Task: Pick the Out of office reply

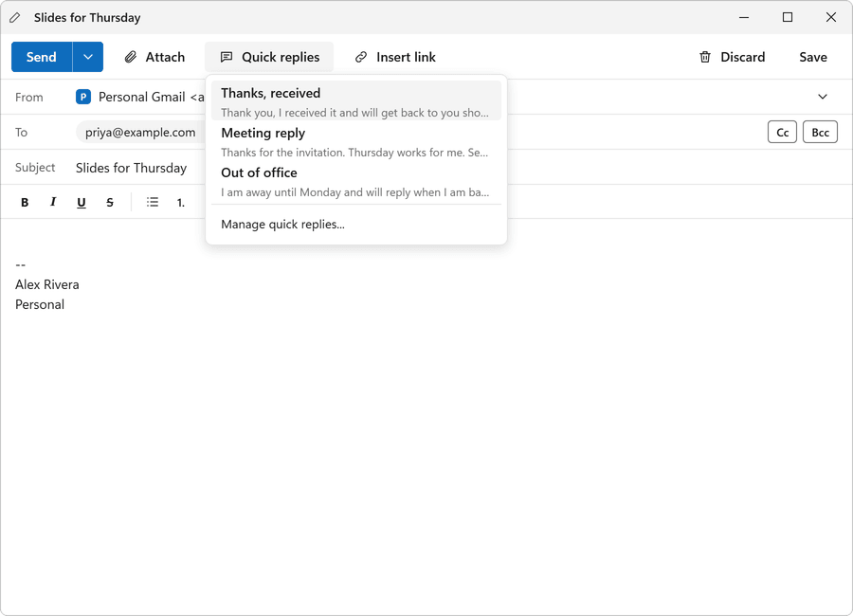Action: [x=356, y=181]
